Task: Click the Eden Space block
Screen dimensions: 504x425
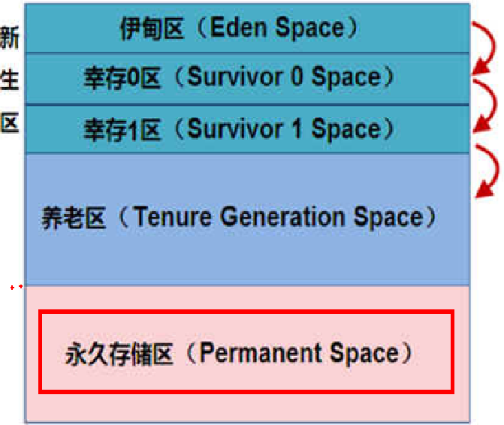Action: click(x=247, y=28)
